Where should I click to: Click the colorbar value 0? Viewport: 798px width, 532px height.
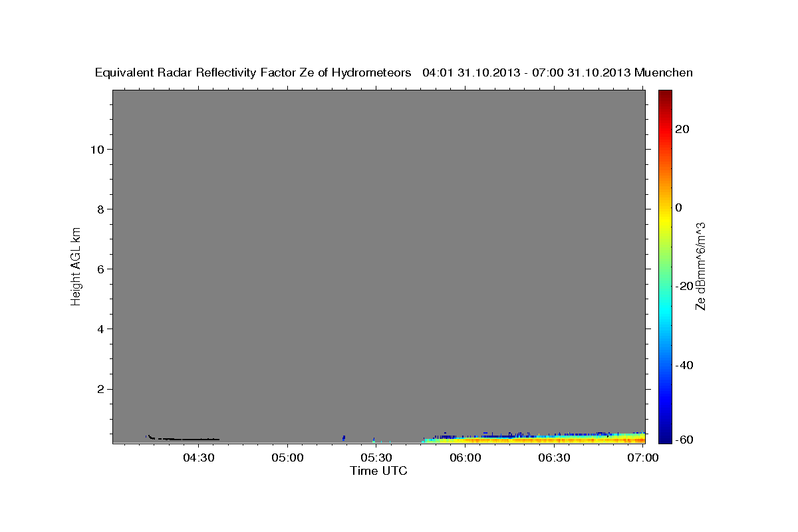[679, 207]
